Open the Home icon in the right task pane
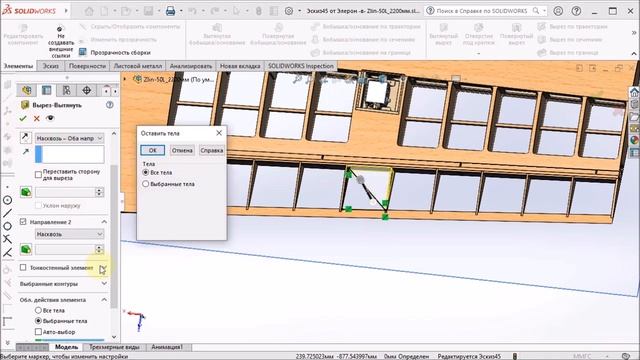640x360 pixels. coord(634,92)
